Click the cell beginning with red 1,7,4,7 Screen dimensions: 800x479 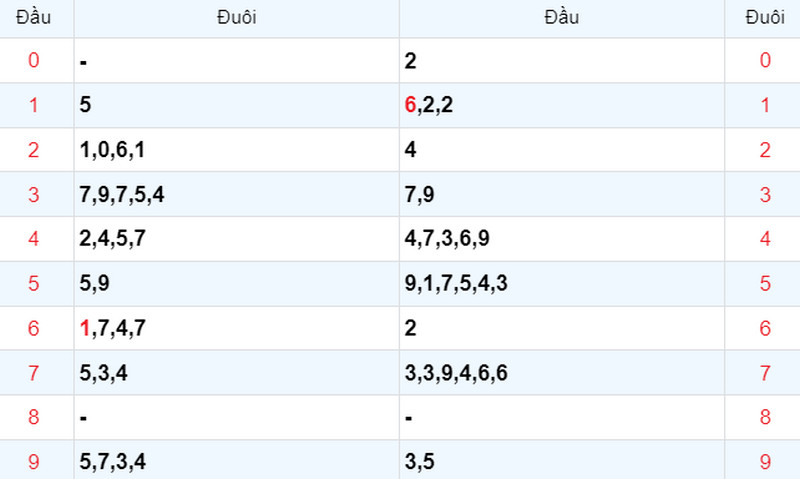point(237,328)
